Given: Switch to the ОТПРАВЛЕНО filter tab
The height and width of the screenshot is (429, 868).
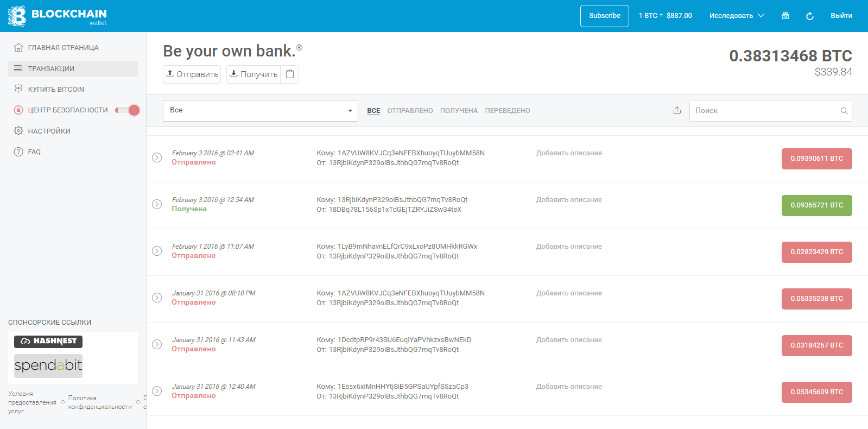Looking at the screenshot, I should (x=410, y=111).
